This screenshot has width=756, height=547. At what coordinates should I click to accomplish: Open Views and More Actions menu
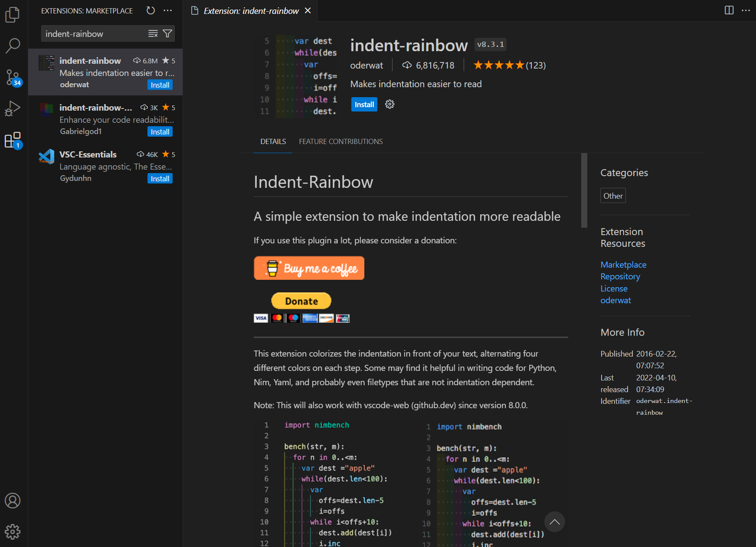pyautogui.click(x=168, y=11)
